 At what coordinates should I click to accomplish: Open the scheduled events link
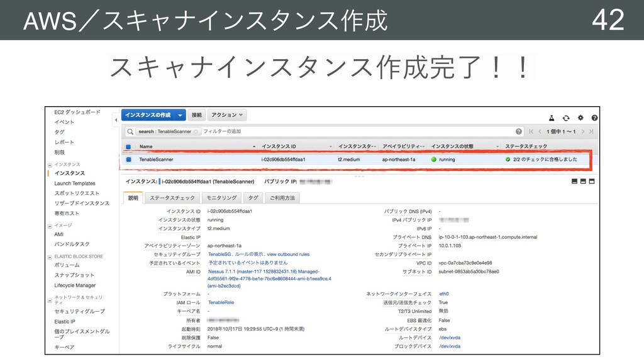(x=248, y=263)
